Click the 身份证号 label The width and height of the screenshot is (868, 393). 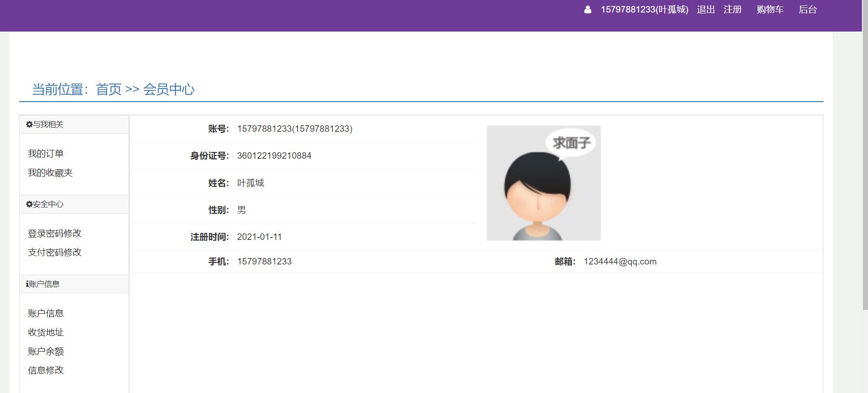point(209,155)
